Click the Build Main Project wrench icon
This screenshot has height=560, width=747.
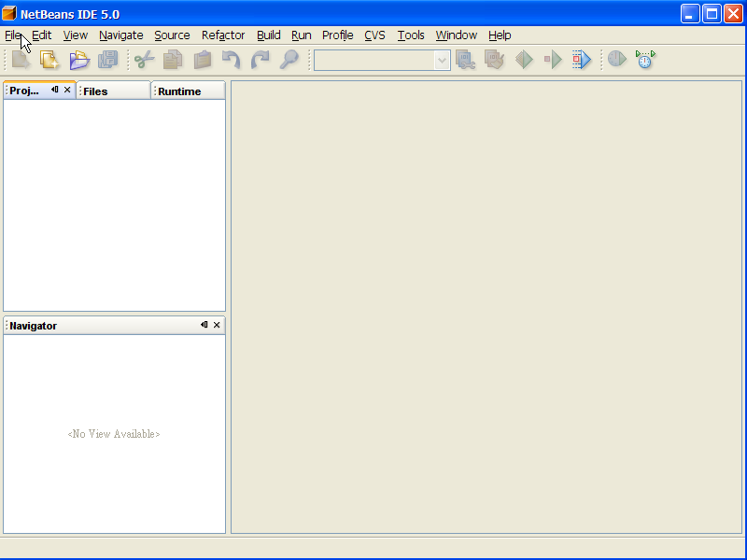(x=465, y=60)
